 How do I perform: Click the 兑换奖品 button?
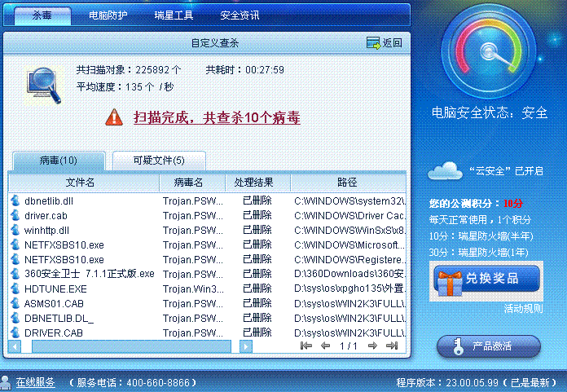[x=486, y=279]
